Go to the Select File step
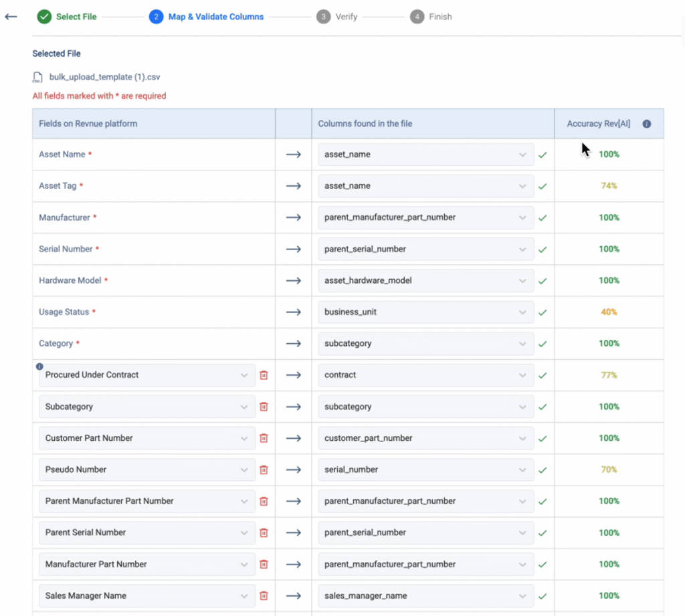The height and width of the screenshot is (616, 685). [x=67, y=17]
